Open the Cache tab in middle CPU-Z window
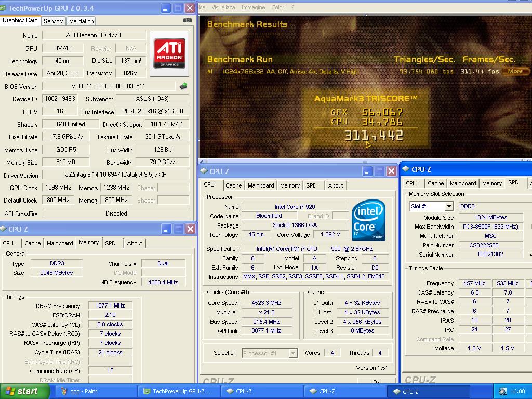This screenshot has height=399, width=532. 233,185
